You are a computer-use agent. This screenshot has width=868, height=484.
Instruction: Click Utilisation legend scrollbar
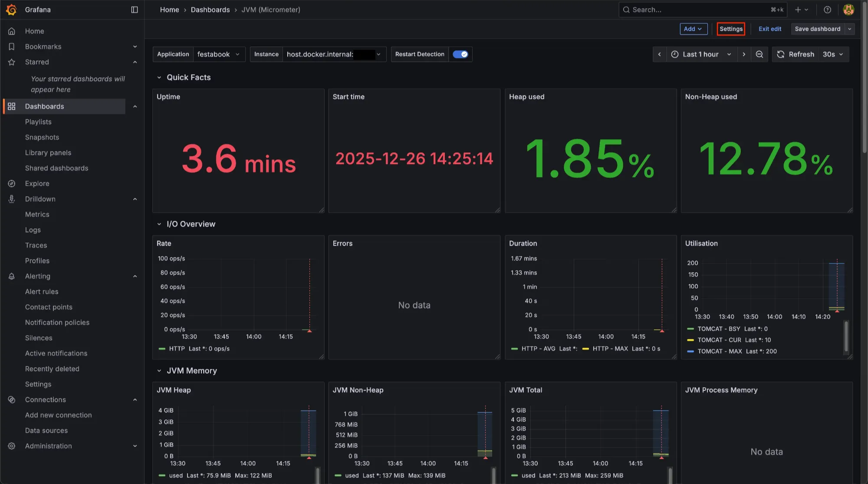845,336
